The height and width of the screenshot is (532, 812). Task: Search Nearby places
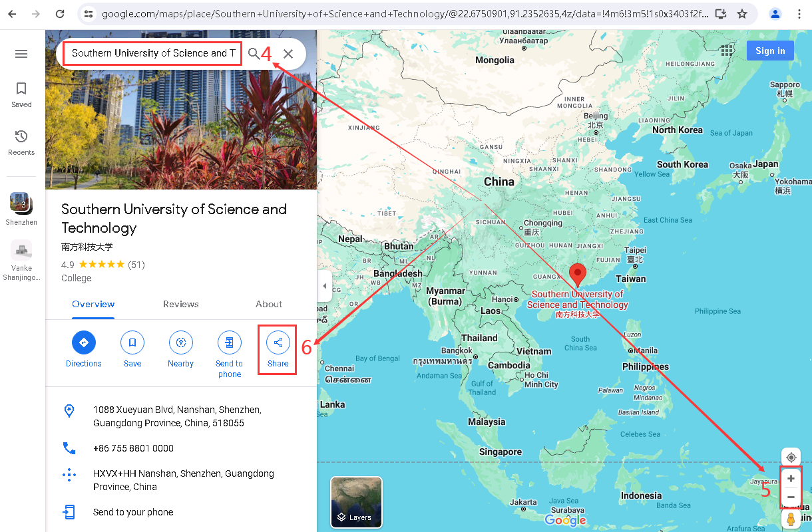180,350
